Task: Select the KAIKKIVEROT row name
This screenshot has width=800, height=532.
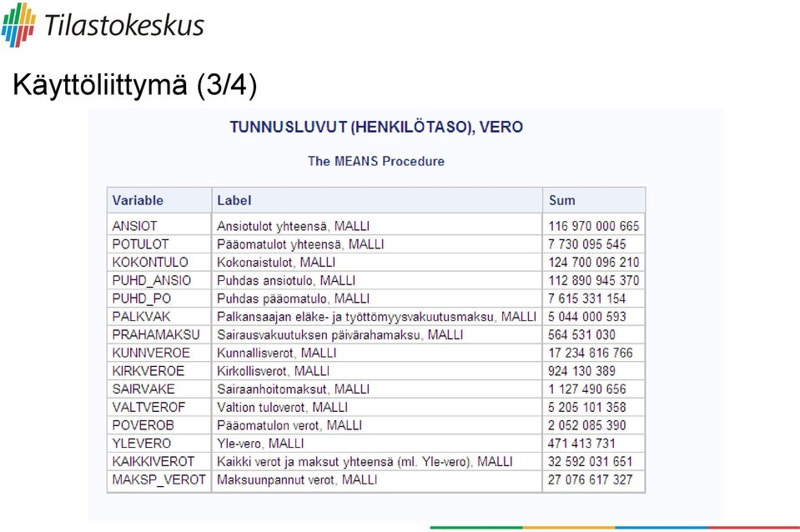Action: (153, 462)
